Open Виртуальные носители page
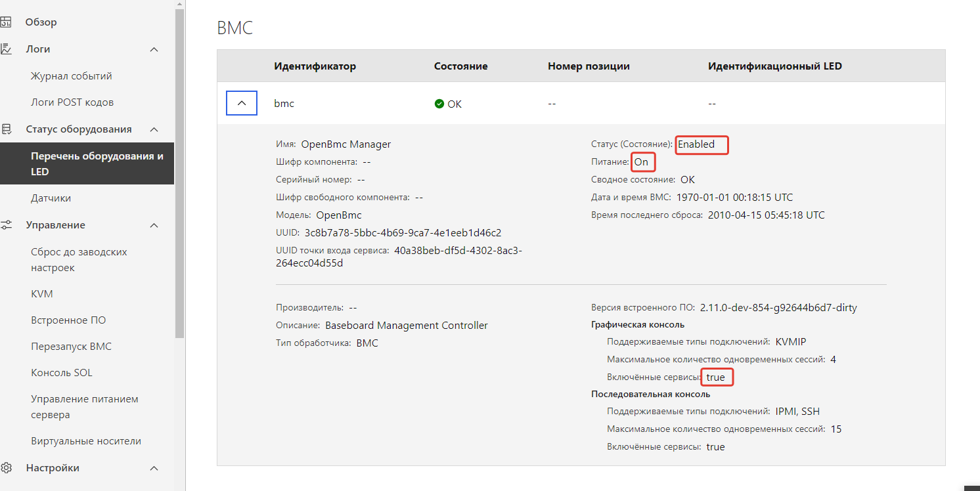Image resolution: width=980 pixels, height=491 pixels. pos(86,440)
